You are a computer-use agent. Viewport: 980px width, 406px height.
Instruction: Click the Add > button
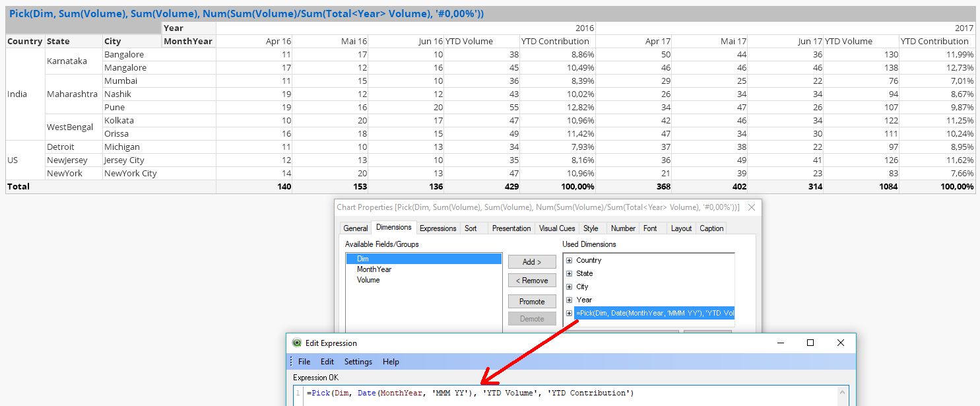[x=532, y=262]
